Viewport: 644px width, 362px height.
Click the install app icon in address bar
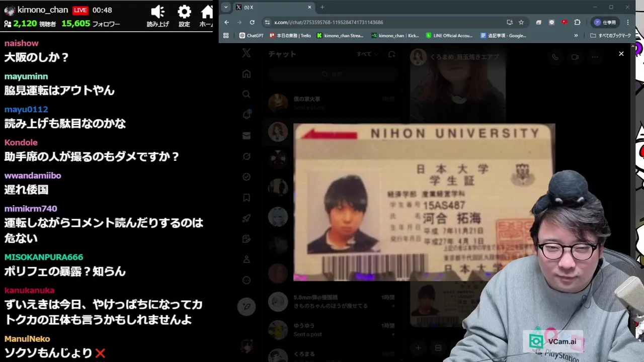pyautogui.click(x=510, y=22)
